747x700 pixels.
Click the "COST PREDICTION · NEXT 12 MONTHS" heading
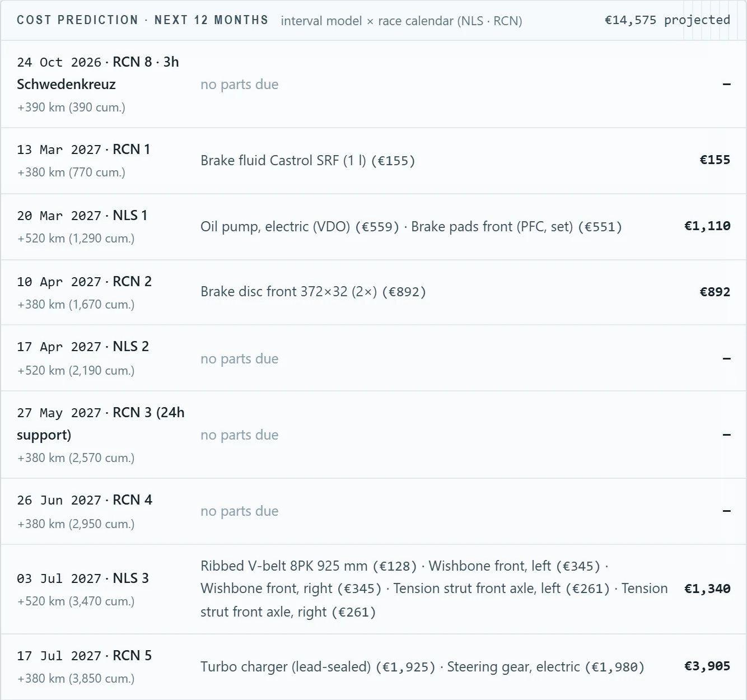142,20
